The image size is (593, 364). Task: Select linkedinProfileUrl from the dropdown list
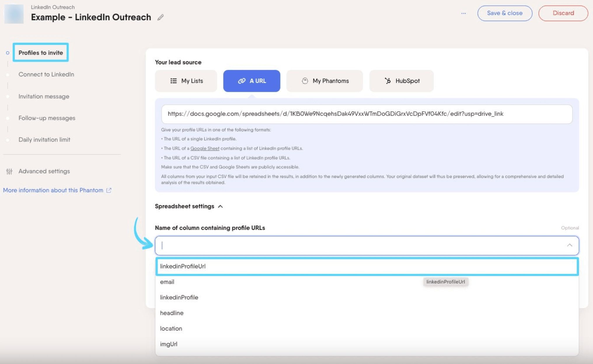pyautogui.click(x=367, y=266)
